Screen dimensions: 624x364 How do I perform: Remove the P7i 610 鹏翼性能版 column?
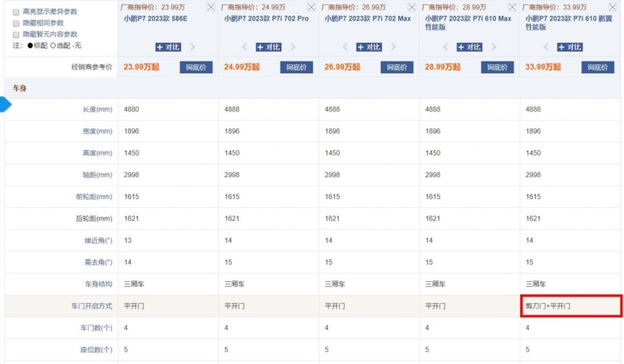pos(612,7)
